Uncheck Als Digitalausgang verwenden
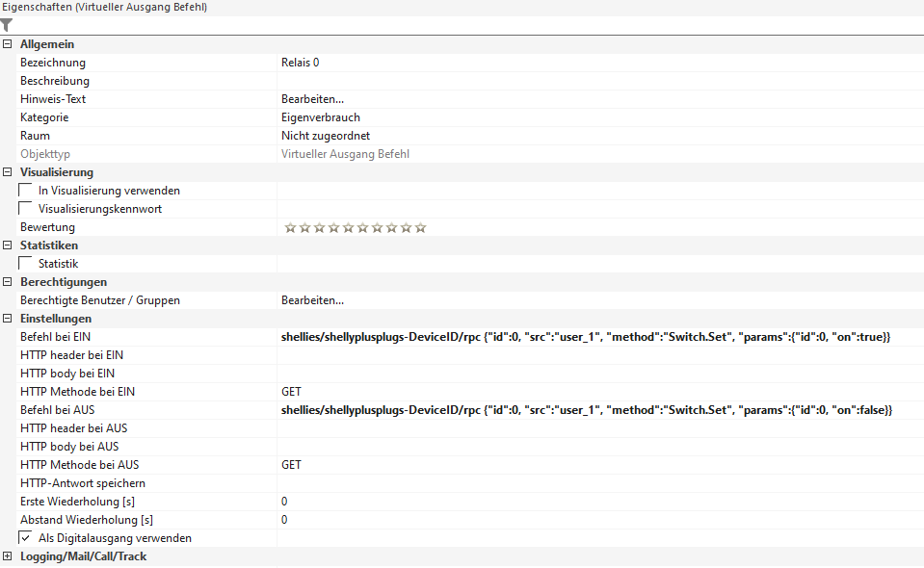924x568 pixels. click(x=26, y=538)
